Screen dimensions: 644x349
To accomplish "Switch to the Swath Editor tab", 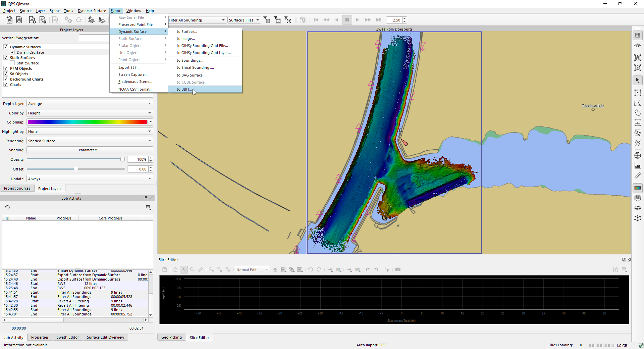I will (68, 337).
